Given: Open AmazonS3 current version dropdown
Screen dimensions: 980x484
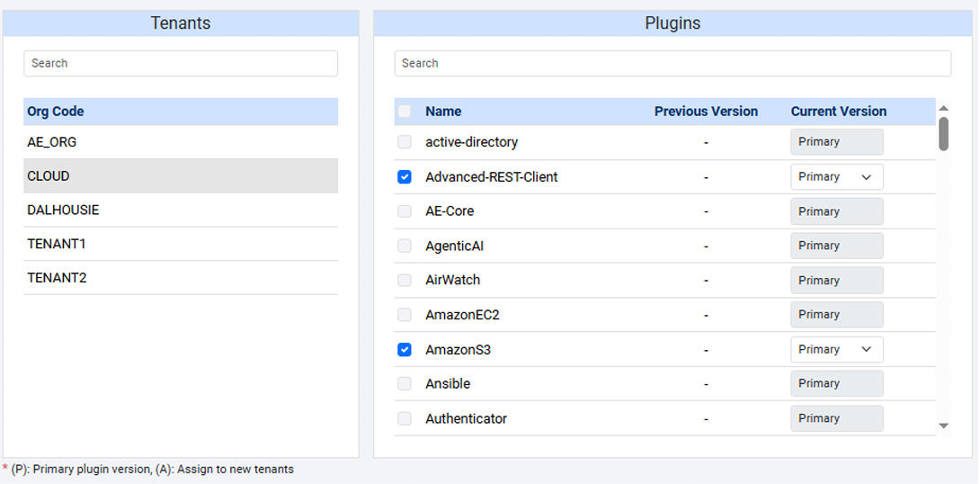Looking at the screenshot, I should tap(837, 350).
